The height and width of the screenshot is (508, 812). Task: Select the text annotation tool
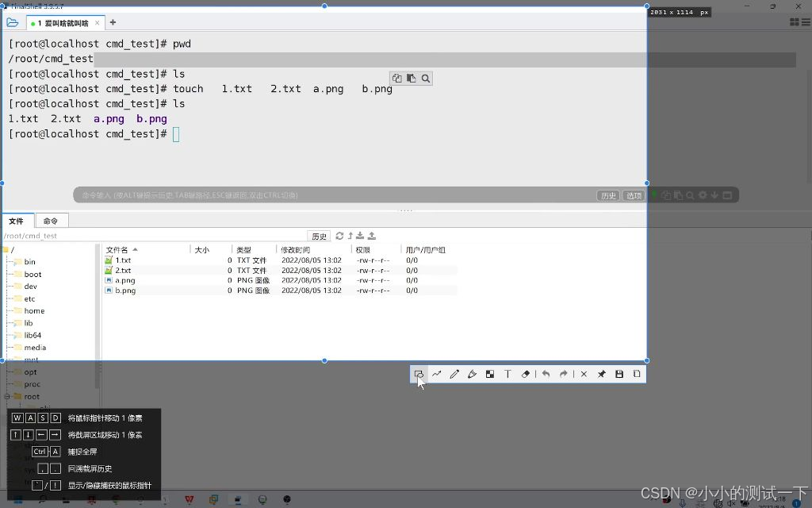pyautogui.click(x=507, y=374)
